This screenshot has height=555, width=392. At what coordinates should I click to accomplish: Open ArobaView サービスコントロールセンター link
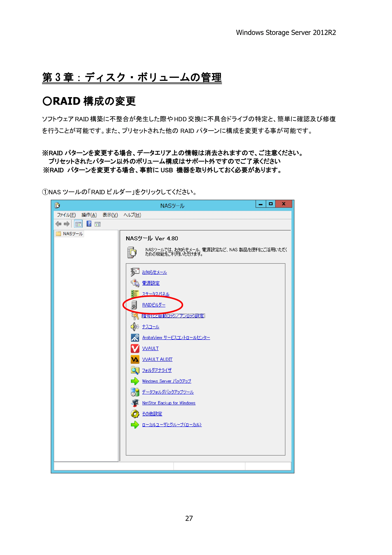pos(176,337)
